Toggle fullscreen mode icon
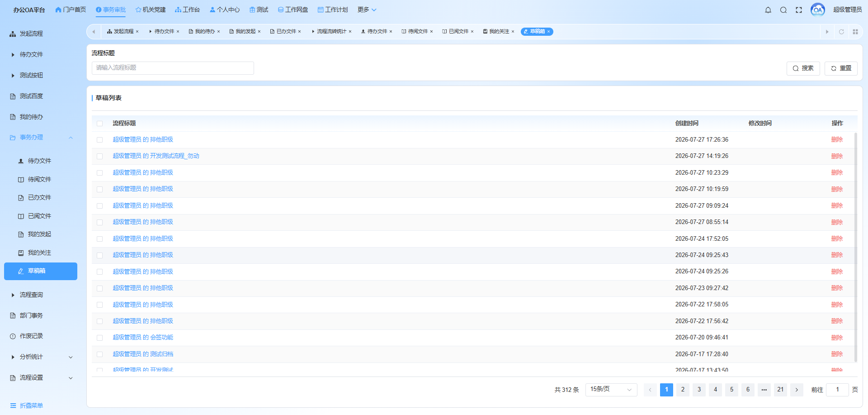868x415 pixels. 799,10
